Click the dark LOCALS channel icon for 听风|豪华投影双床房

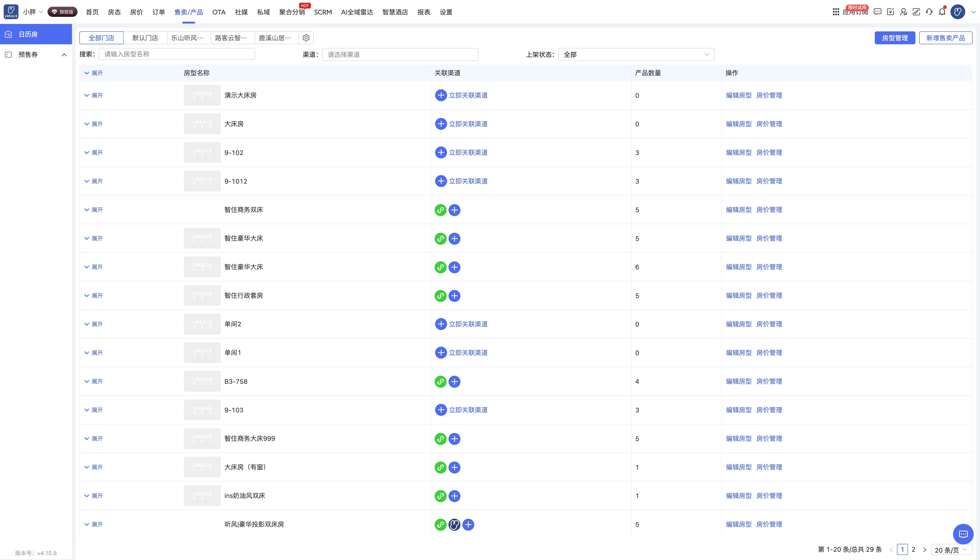click(454, 525)
